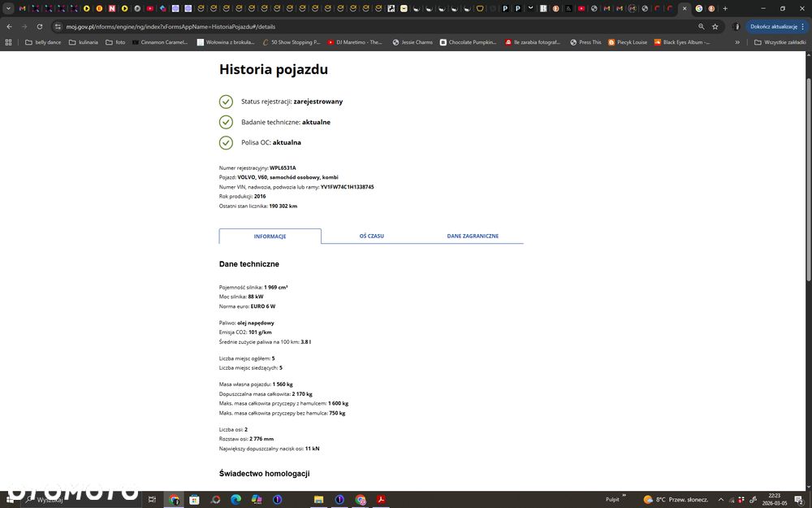Click the Historia pojazdu heading
Viewport: 812px width, 508px height.
[274, 69]
